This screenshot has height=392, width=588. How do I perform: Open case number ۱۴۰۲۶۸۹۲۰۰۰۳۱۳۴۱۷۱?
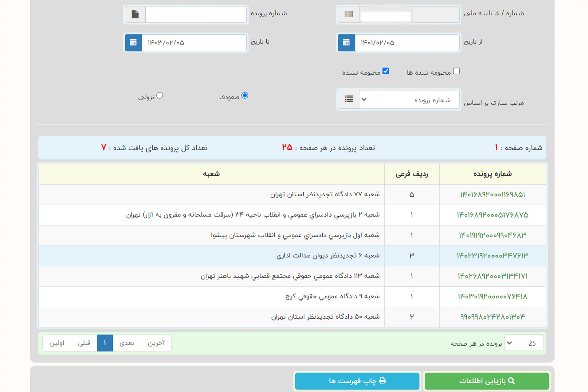click(x=493, y=276)
